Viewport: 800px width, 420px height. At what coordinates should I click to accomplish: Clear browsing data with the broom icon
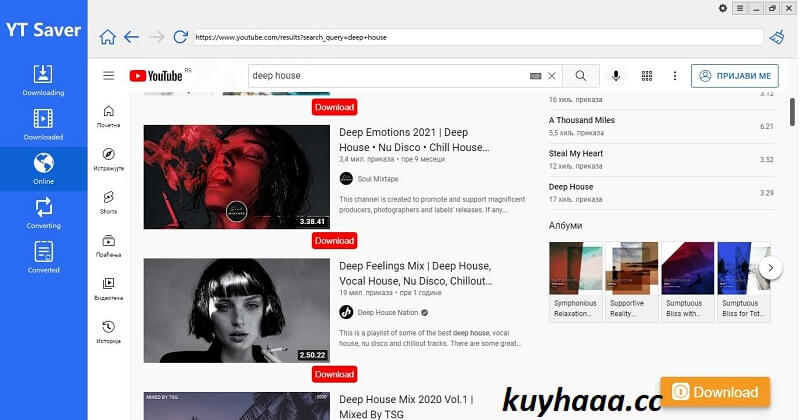[777, 37]
